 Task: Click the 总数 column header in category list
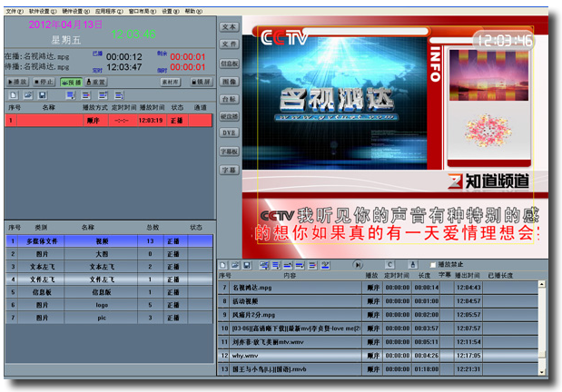coord(153,228)
